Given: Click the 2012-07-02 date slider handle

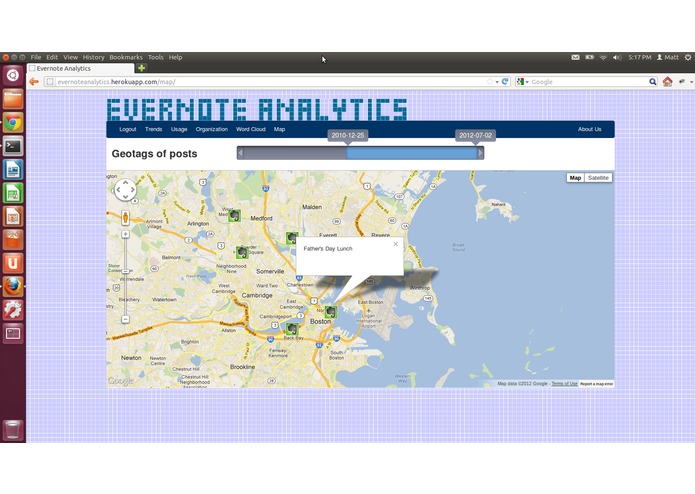Looking at the screenshot, I should [x=476, y=136].
